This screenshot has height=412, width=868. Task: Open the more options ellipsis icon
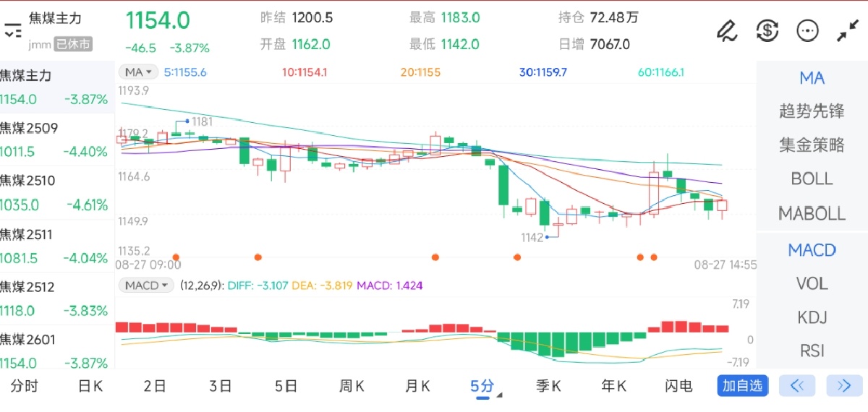[x=807, y=30]
